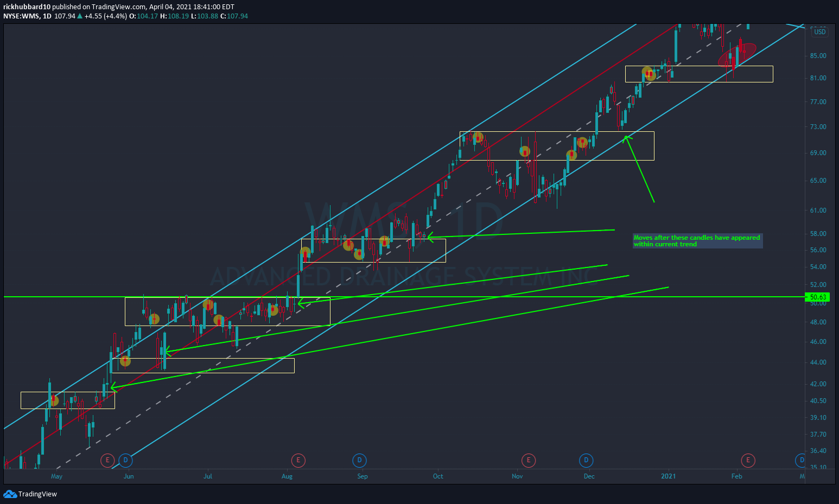Click the 85.00 price axis label
The width and height of the screenshot is (839, 504).
click(x=818, y=56)
